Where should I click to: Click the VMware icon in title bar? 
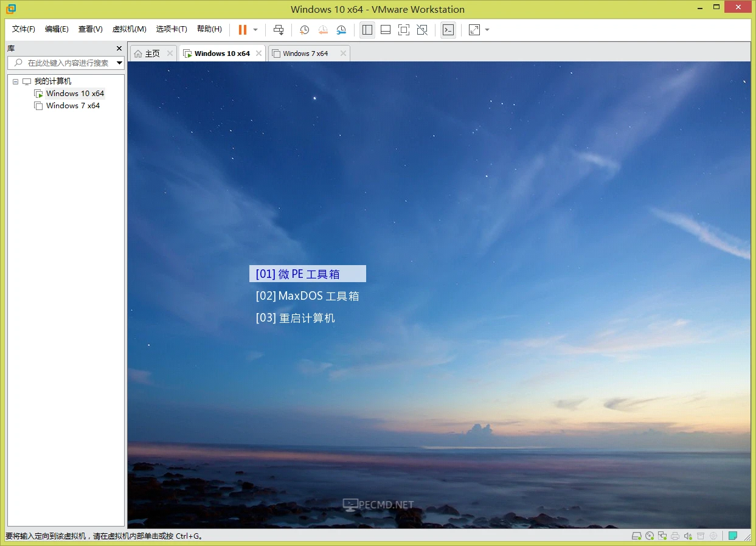[11, 9]
